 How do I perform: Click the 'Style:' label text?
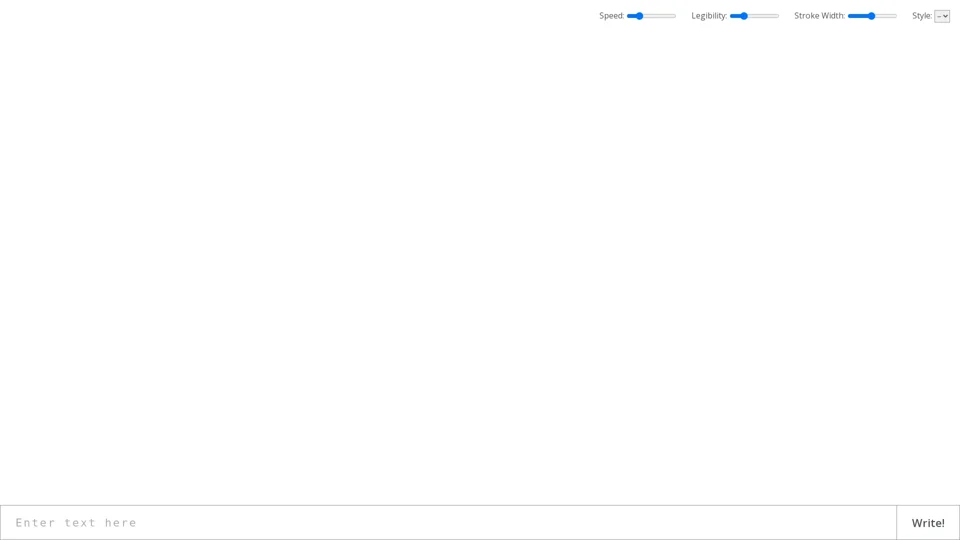tap(921, 16)
